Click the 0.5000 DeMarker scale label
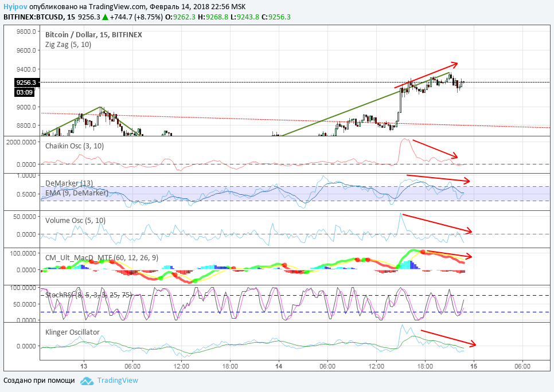 point(26,194)
